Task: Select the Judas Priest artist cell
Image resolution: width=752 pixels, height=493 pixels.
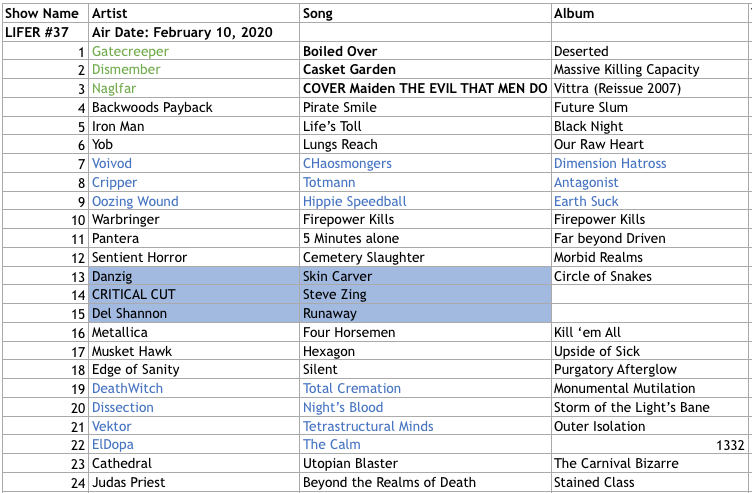Action: click(x=130, y=482)
